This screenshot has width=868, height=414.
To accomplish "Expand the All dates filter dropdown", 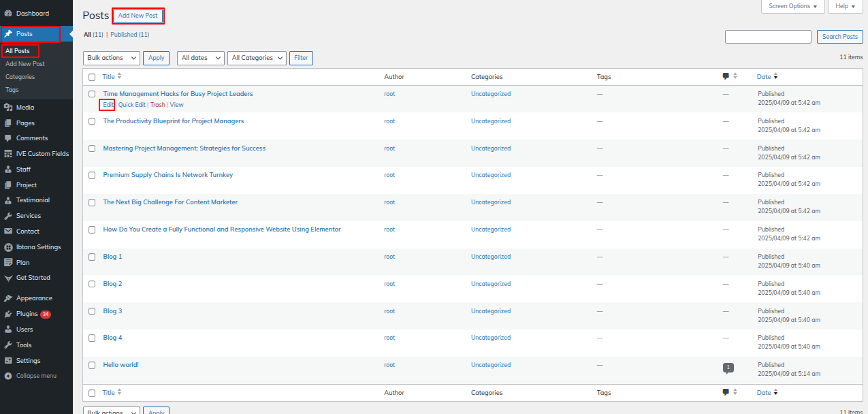I will 200,58.
